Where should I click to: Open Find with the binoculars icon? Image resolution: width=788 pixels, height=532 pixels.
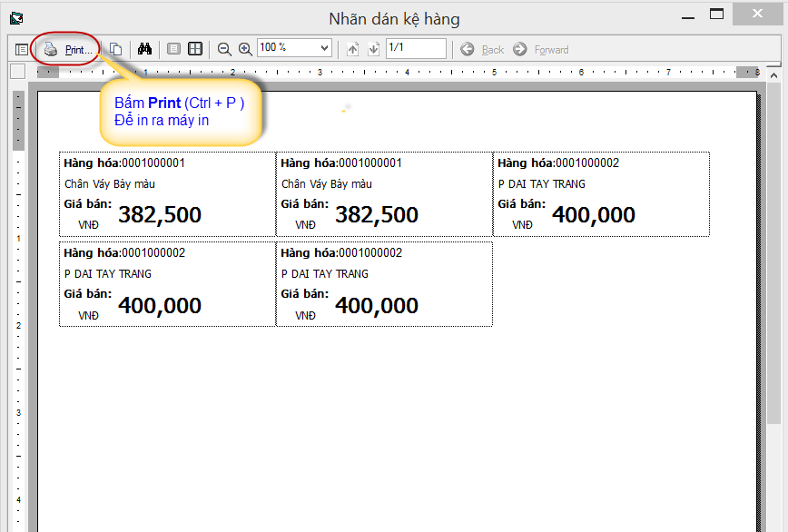click(144, 49)
